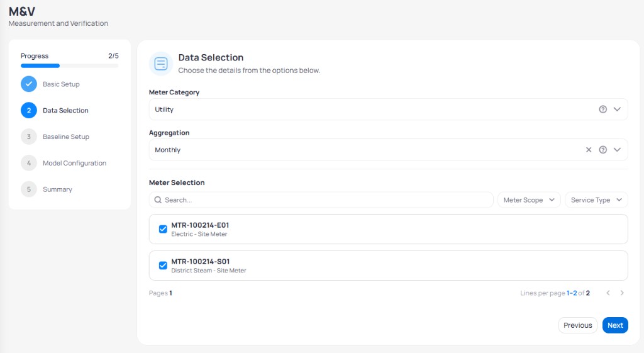Open the Model Configuration step
The width and height of the screenshot is (644, 353).
(74, 163)
